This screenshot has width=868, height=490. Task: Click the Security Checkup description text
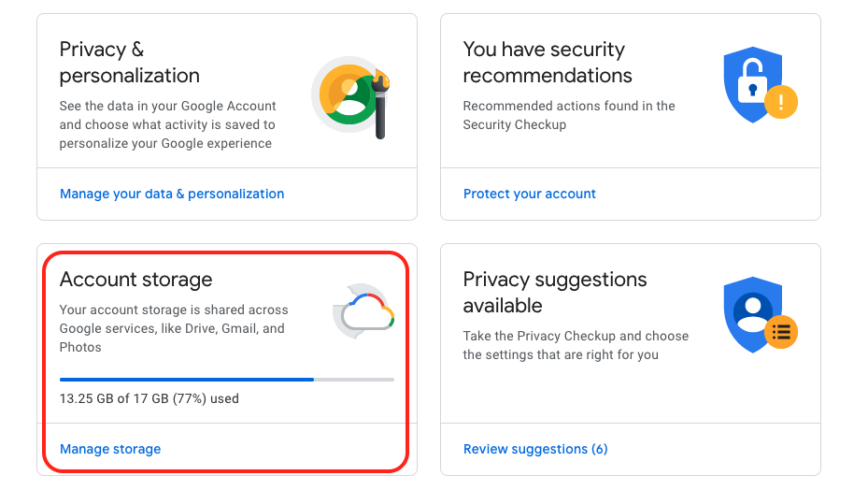point(569,115)
